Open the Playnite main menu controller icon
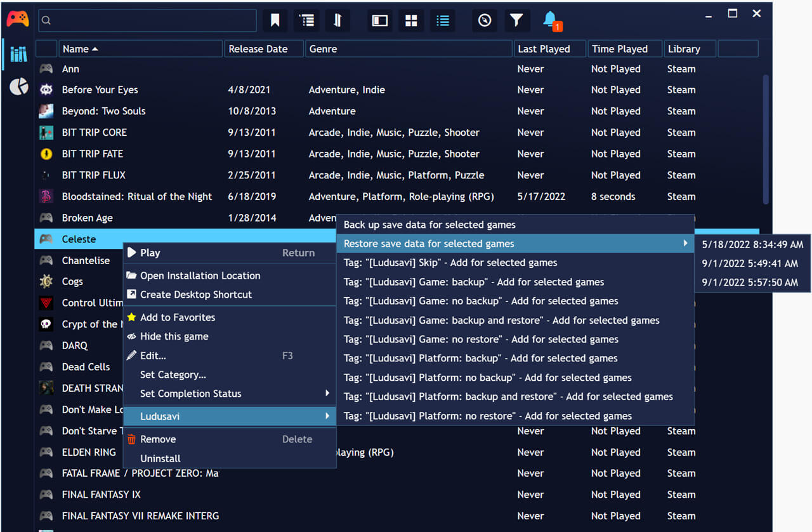This screenshot has height=532, width=812. (18, 19)
